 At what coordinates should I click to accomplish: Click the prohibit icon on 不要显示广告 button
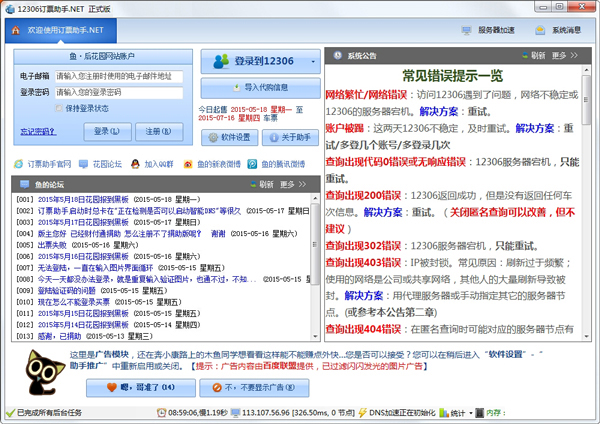pyautogui.click(x=217, y=388)
